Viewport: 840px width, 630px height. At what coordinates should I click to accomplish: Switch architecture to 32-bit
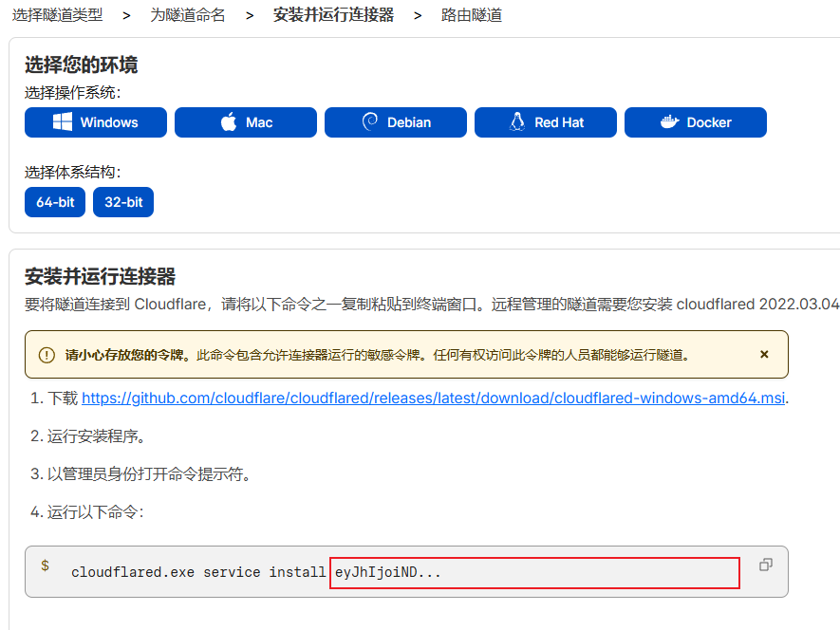pos(123,202)
